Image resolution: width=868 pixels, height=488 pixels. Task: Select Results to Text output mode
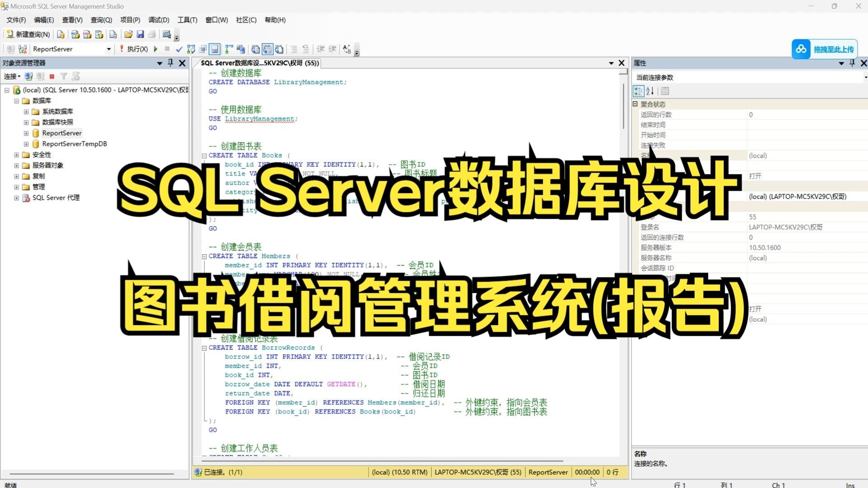pyautogui.click(x=255, y=49)
